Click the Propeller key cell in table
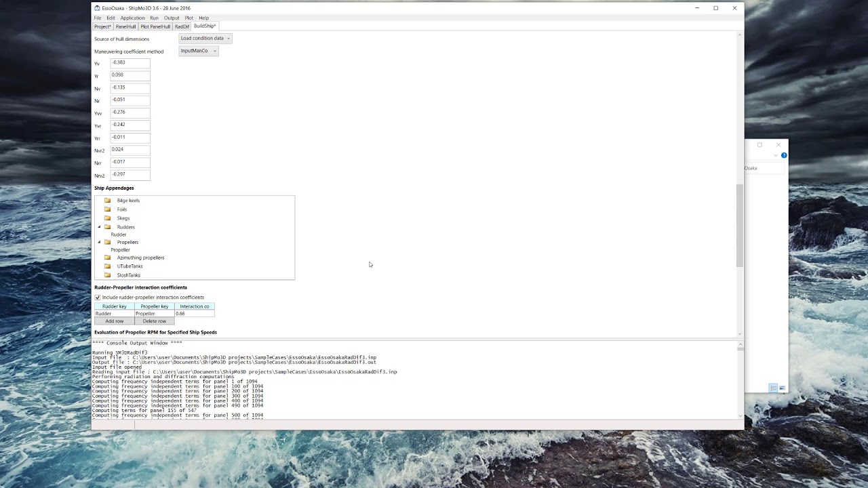868x488 pixels. [155, 314]
